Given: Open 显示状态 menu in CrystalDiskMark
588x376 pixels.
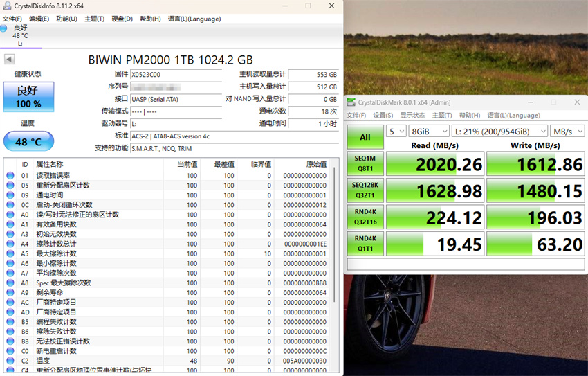Looking at the screenshot, I should (412, 115).
